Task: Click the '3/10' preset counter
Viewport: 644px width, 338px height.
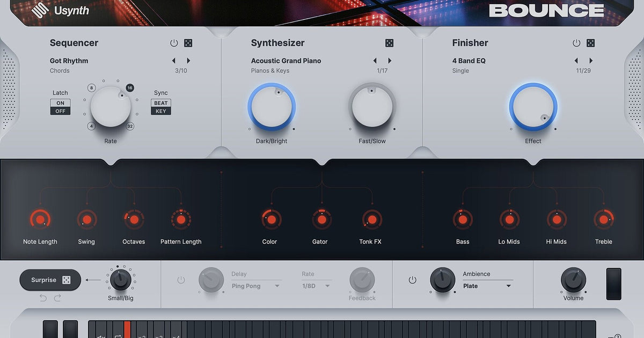Action: pos(181,71)
